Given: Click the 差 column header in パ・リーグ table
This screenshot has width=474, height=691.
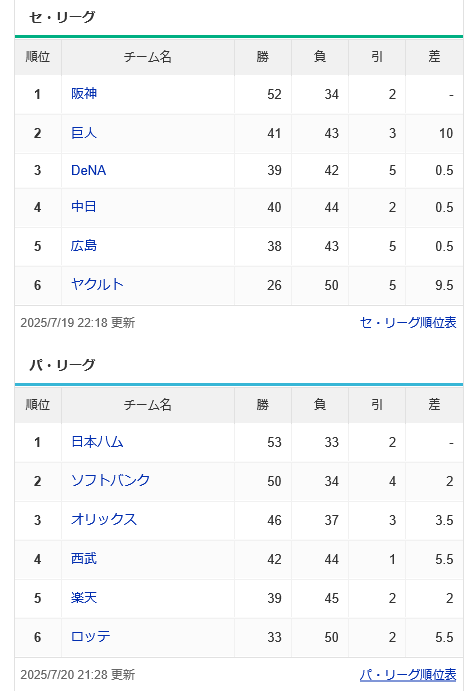Looking at the screenshot, I should pyautogui.click(x=434, y=404).
